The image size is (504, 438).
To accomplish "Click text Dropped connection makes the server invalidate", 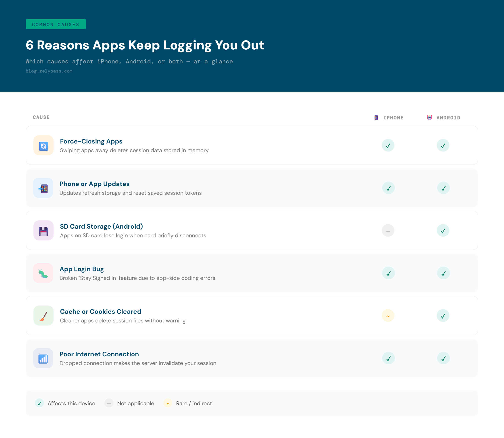I will pos(138,363).
